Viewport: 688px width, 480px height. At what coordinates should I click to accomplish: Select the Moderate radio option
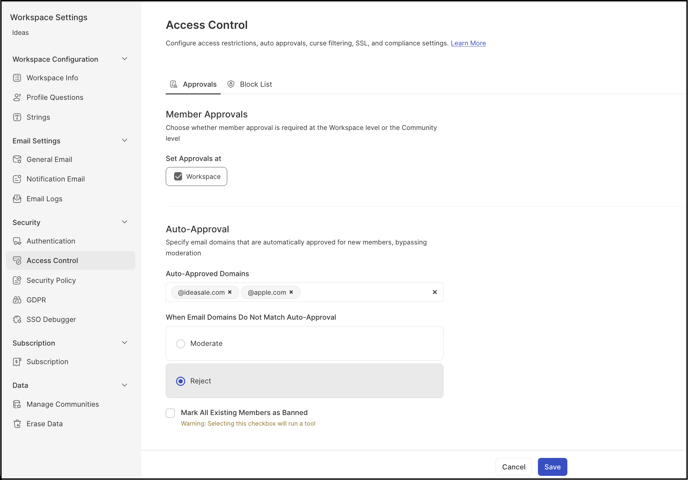pos(180,344)
